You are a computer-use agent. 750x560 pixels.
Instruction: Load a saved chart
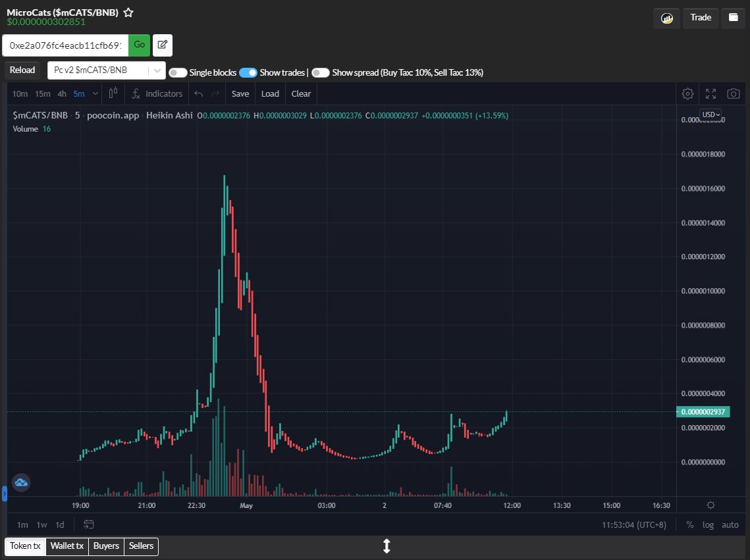pos(270,93)
